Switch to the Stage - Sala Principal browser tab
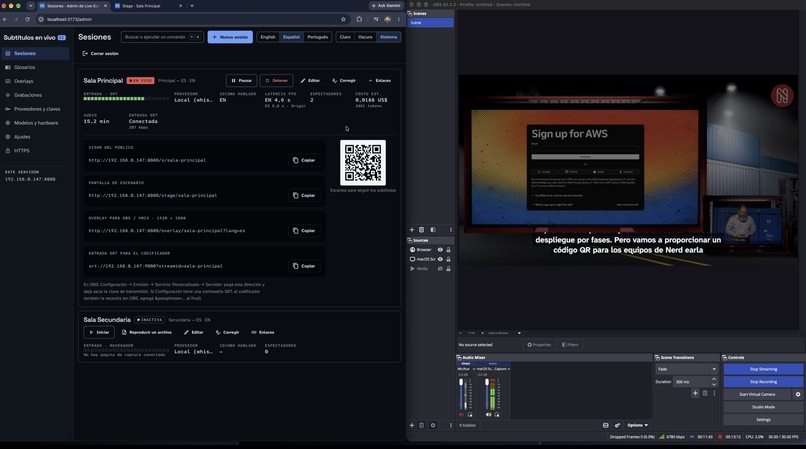Screen dimensions: 806x449 tap(148, 6)
